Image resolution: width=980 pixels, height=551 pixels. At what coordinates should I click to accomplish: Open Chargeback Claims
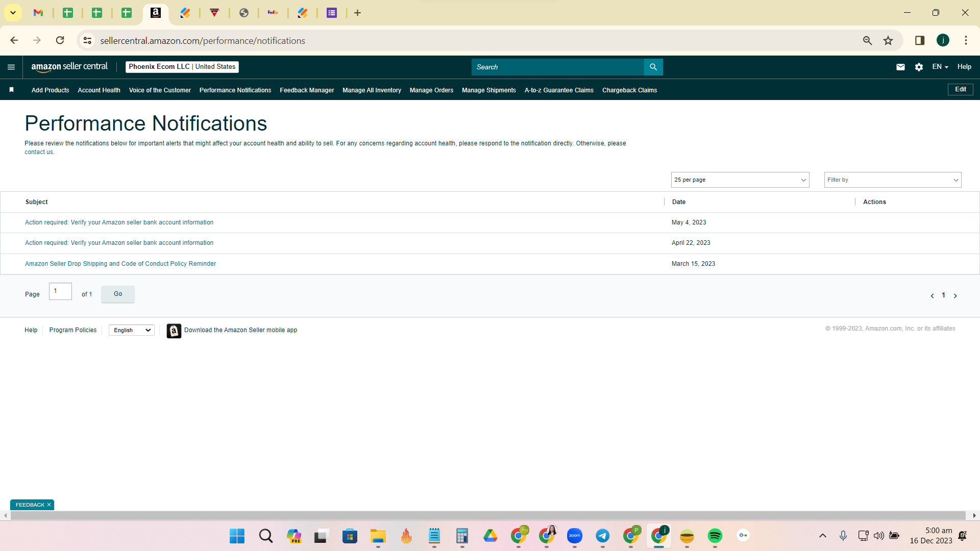tap(629, 90)
